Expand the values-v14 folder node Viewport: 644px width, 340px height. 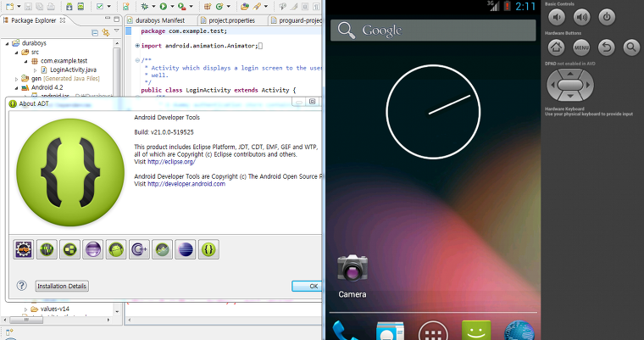(x=26, y=309)
